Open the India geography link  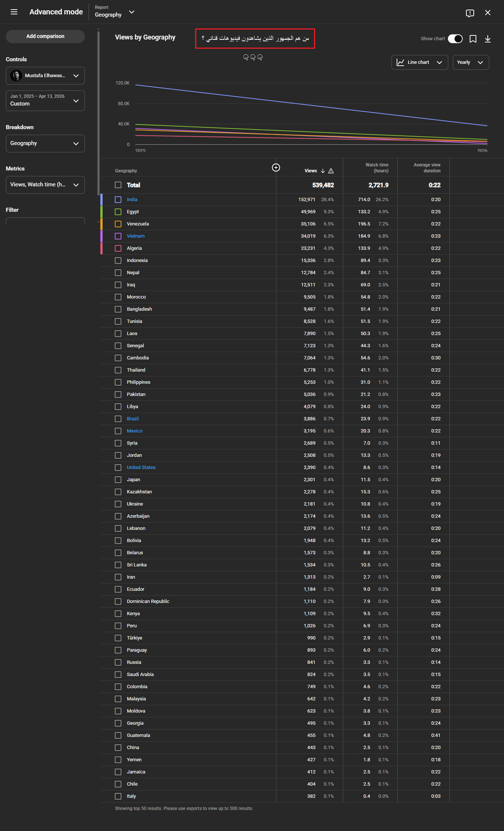click(x=132, y=200)
